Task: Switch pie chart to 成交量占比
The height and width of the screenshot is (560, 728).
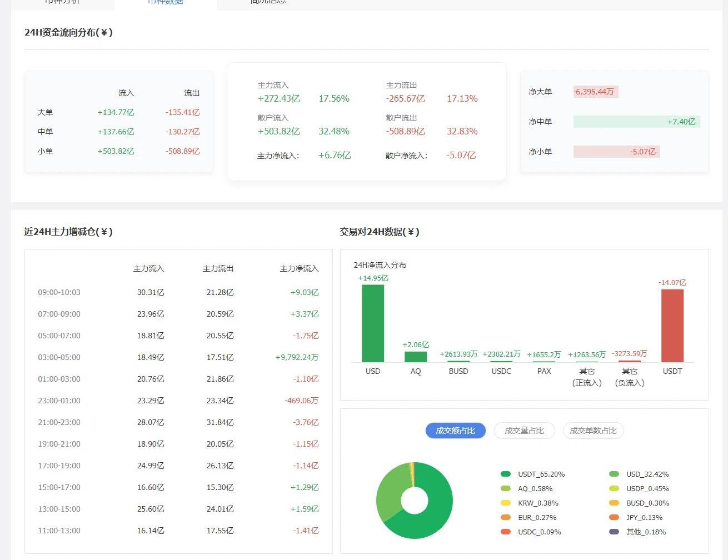Action: (x=524, y=431)
